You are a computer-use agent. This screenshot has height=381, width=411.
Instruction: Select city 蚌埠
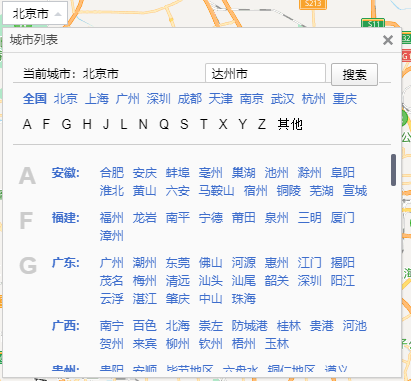click(178, 173)
